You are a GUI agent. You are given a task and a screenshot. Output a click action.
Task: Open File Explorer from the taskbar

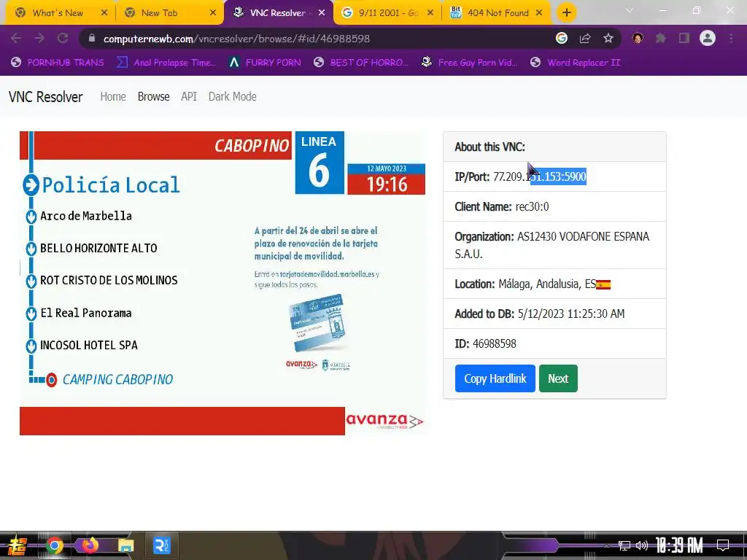click(125, 545)
